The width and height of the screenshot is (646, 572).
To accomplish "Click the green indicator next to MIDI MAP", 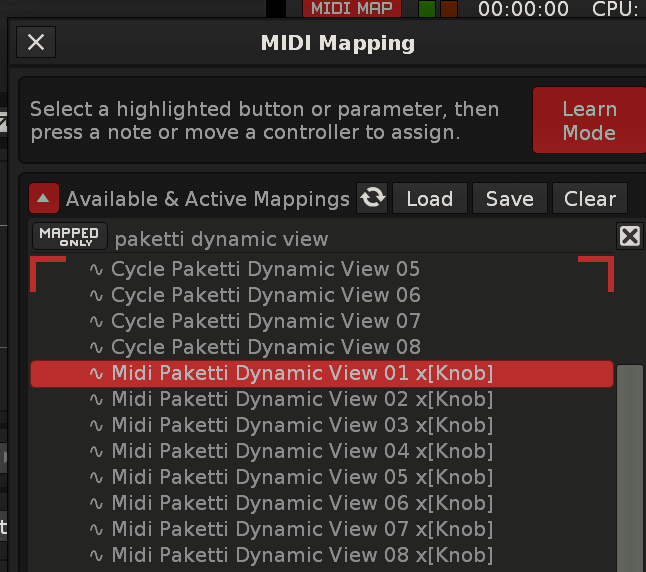I will click(x=427, y=9).
